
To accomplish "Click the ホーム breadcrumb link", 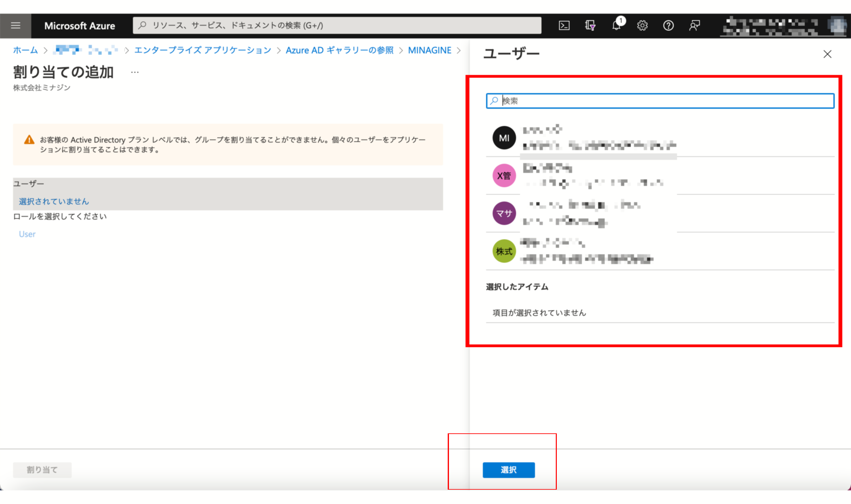I will pos(25,50).
